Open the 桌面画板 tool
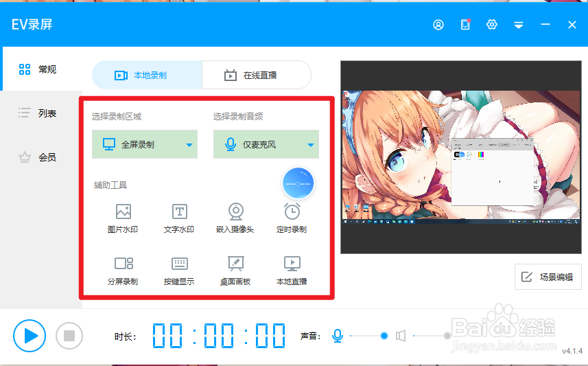This screenshot has height=366, width=588. pos(235,271)
